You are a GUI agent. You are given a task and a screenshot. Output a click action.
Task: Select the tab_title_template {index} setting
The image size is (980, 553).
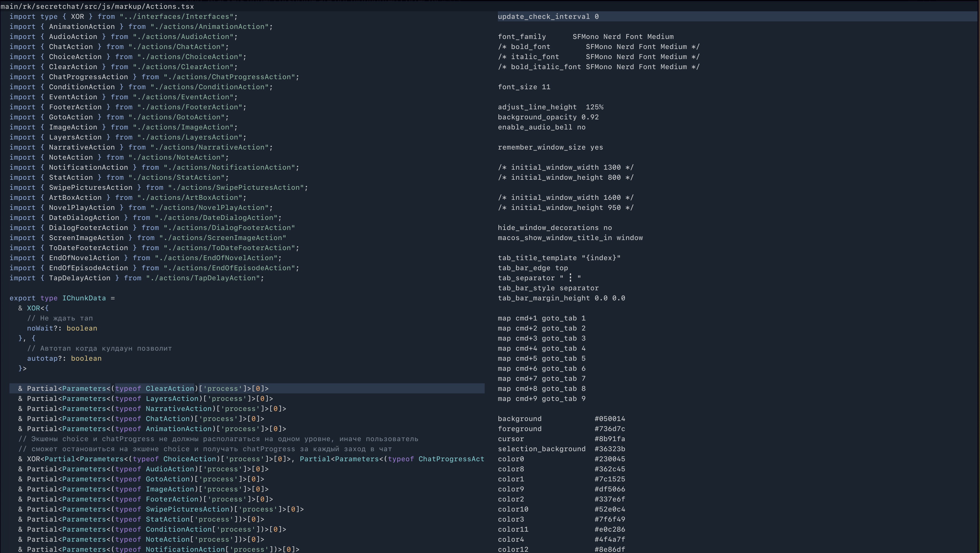[559, 257]
